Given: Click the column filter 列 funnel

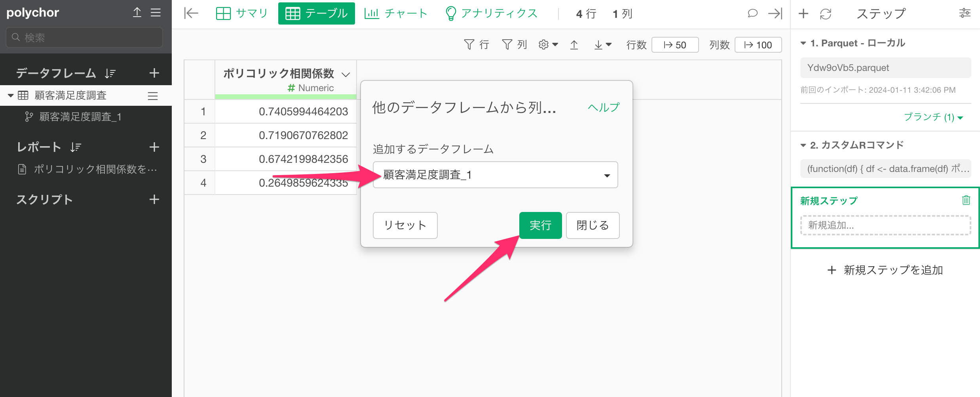Looking at the screenshot, I should (x=515, y=45).
